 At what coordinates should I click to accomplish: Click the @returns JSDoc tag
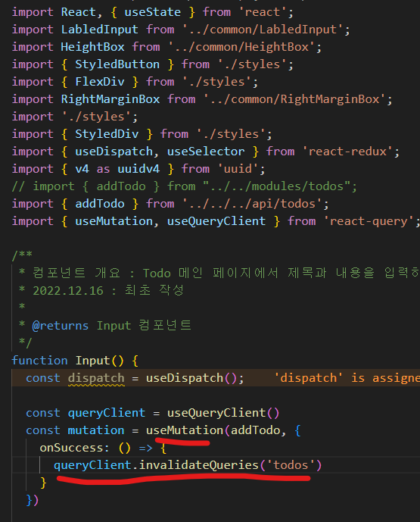click(61, 325)
